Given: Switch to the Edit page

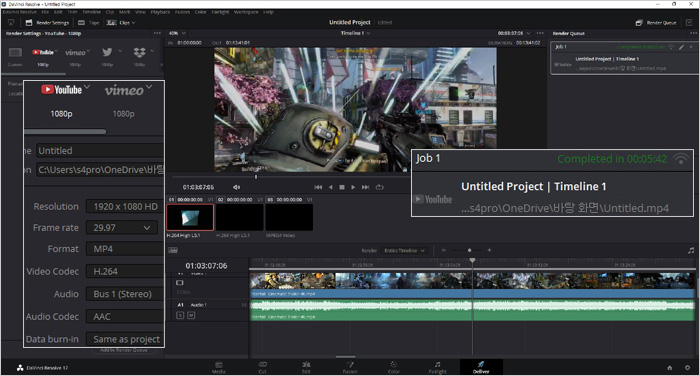Looking at the screenshot, I should point(306,368).
